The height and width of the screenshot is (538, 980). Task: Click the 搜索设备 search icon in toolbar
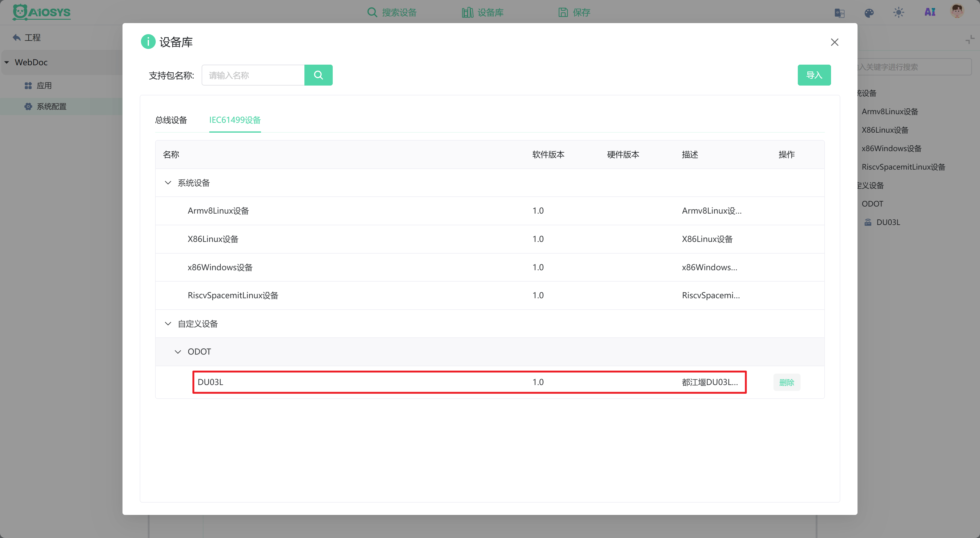372,12
